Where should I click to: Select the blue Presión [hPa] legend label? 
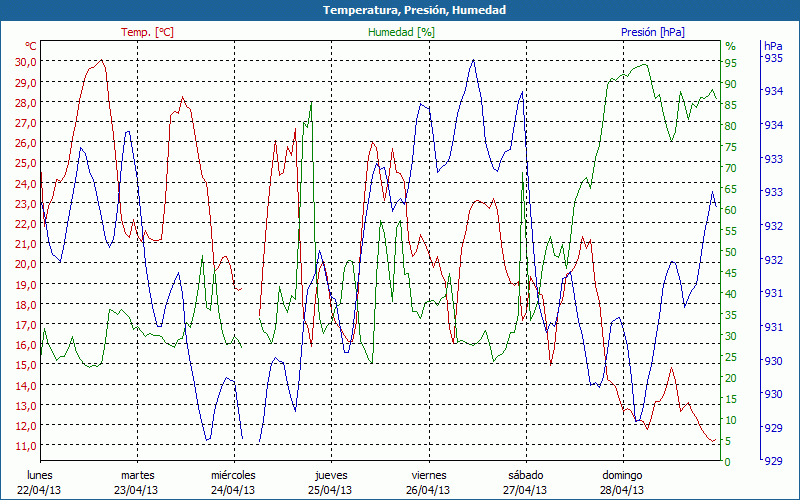[x=653, y=32]
